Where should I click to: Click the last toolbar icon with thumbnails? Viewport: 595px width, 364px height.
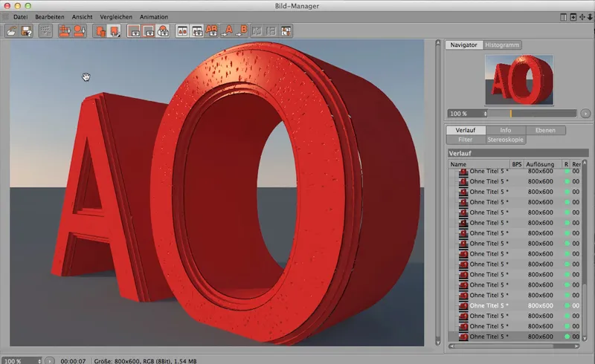286,31
